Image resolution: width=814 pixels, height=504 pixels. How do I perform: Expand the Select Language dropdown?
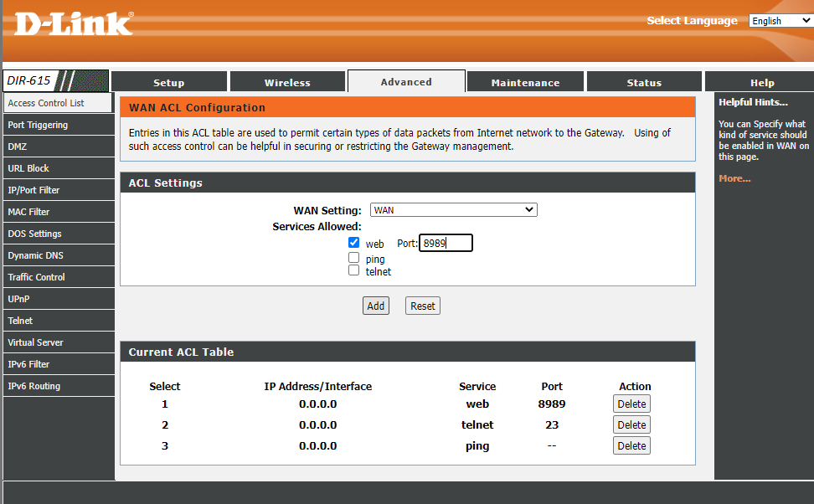tap(780, 21)
